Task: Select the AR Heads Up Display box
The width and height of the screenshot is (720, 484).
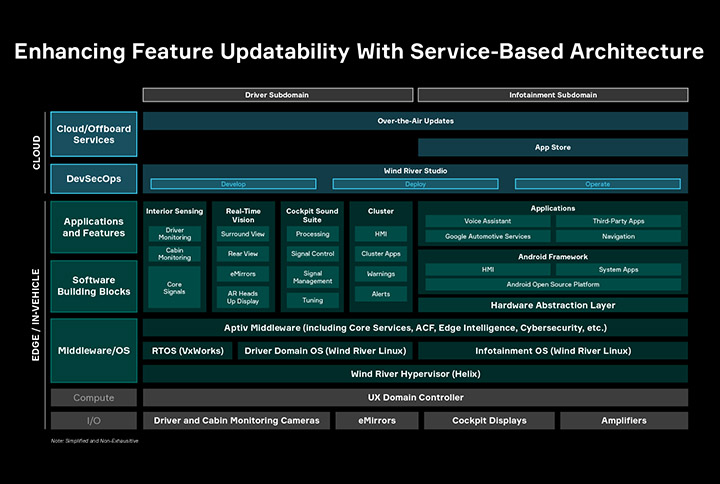Action: (243, 297)
